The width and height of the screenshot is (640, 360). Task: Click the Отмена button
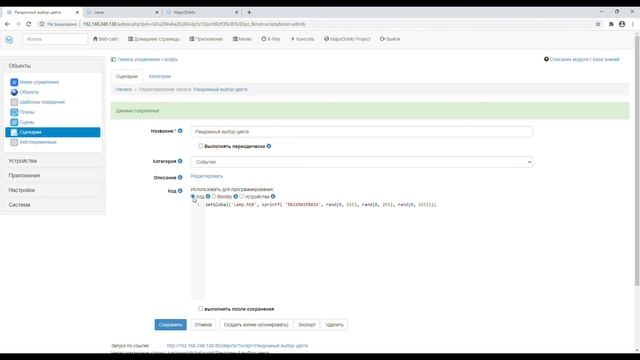[x=203, y=325]
